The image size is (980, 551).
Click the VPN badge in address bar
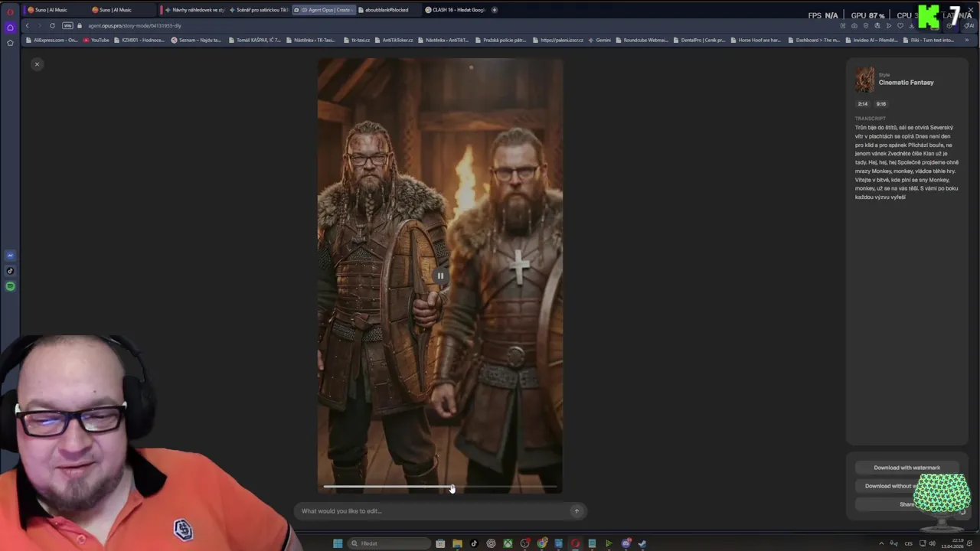[x=67, y=25]
